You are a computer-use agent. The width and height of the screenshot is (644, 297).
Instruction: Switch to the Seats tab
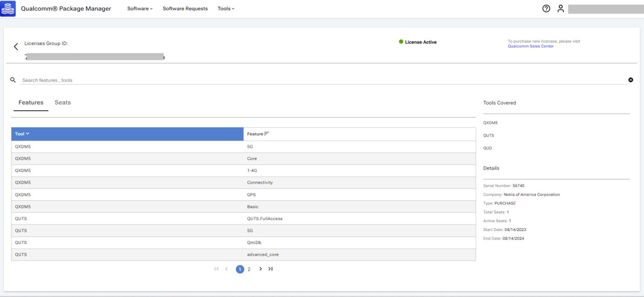(x=63, y=103)
